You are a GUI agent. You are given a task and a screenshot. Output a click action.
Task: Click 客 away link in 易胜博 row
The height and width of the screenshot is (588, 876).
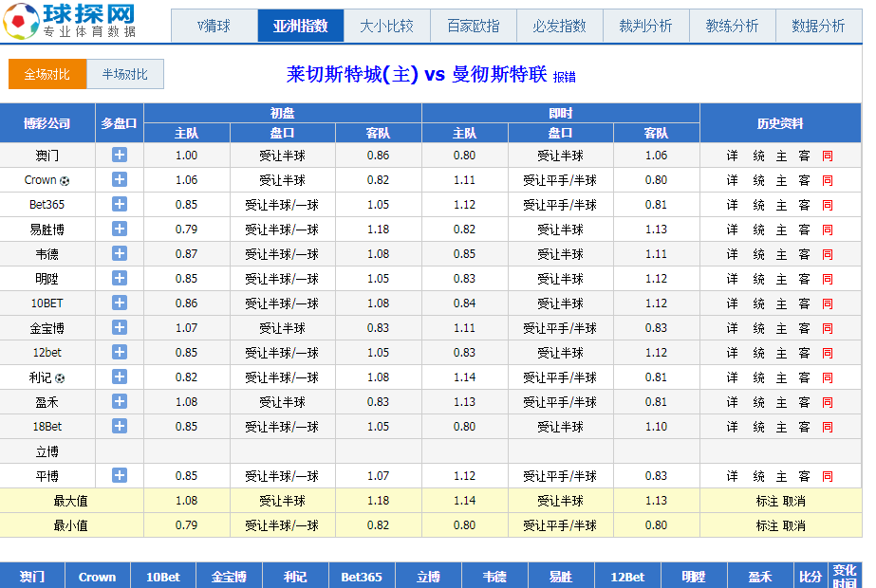805,230
